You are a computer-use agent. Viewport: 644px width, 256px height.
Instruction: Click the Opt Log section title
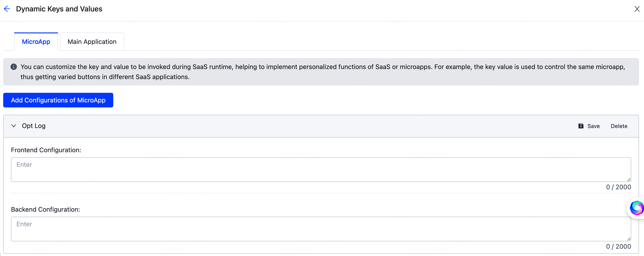coord(34,126)
